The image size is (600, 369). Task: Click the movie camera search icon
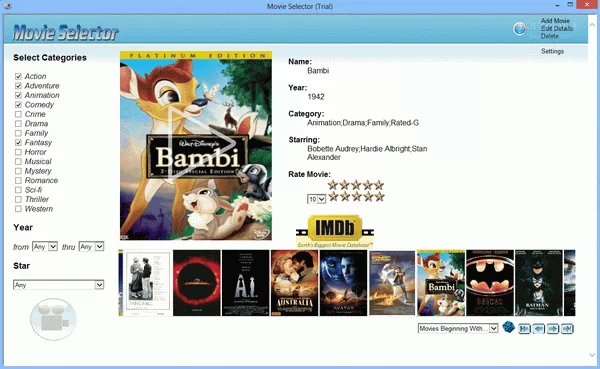[x=53, y=319]
